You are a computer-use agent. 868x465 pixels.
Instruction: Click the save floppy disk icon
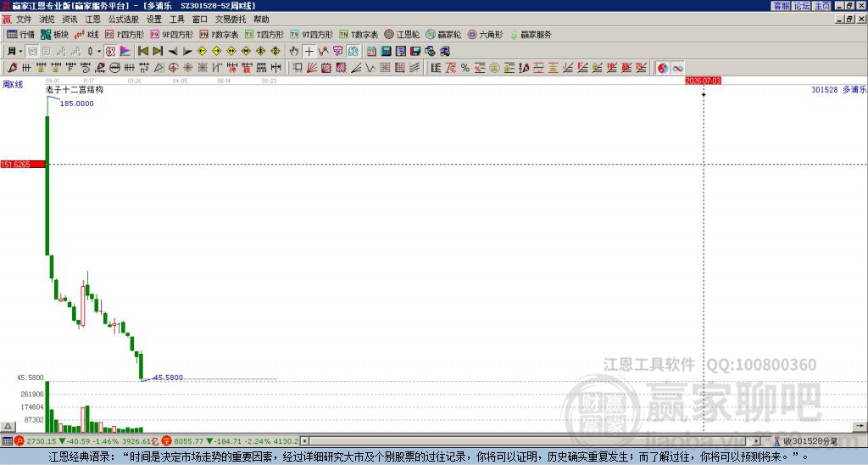pos(415,52)
